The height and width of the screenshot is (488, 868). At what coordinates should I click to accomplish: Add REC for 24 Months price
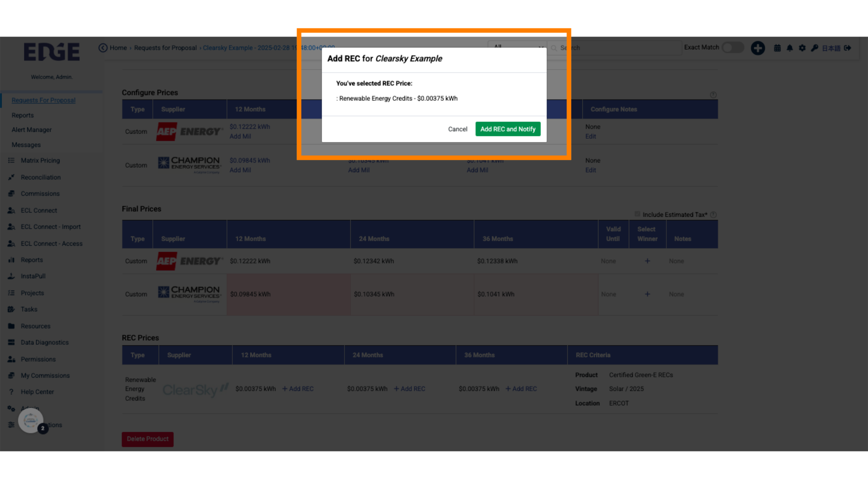410,389
